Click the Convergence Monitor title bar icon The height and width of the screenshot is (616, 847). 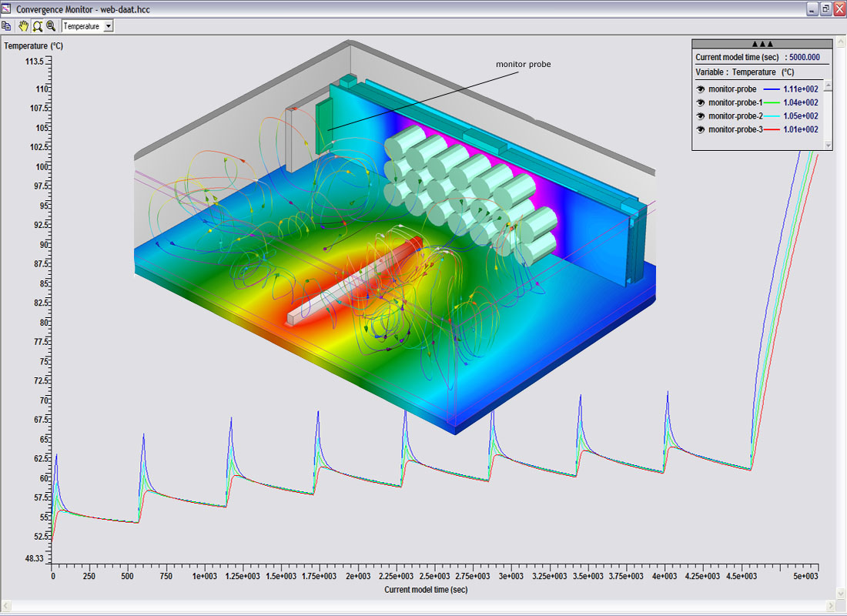[7, 8]
